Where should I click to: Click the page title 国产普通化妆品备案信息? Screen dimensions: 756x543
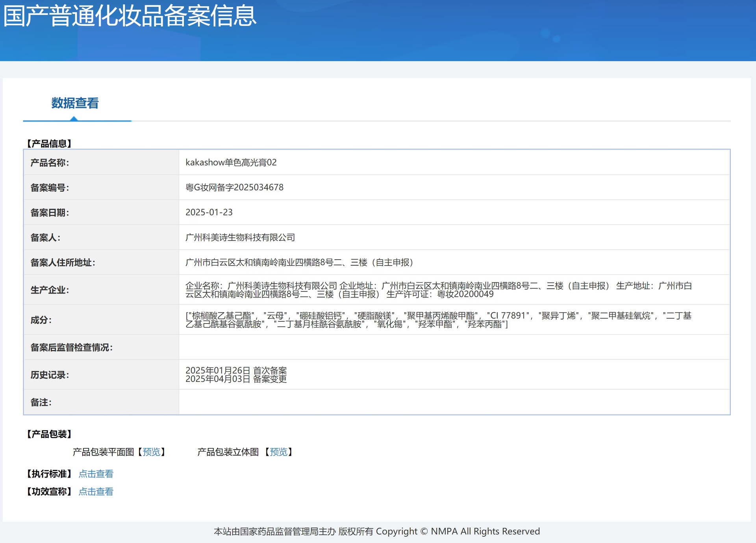point(130,16)
